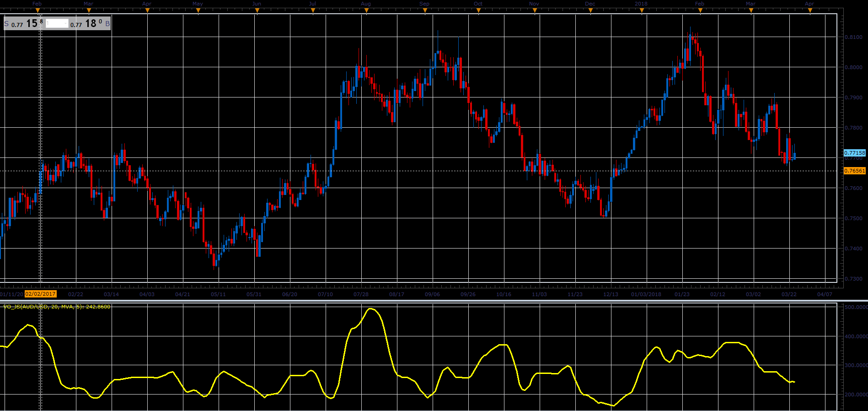The image size is (868, 411).
Task: Click the 04/07 date axis label
Action: click(825, 294)
